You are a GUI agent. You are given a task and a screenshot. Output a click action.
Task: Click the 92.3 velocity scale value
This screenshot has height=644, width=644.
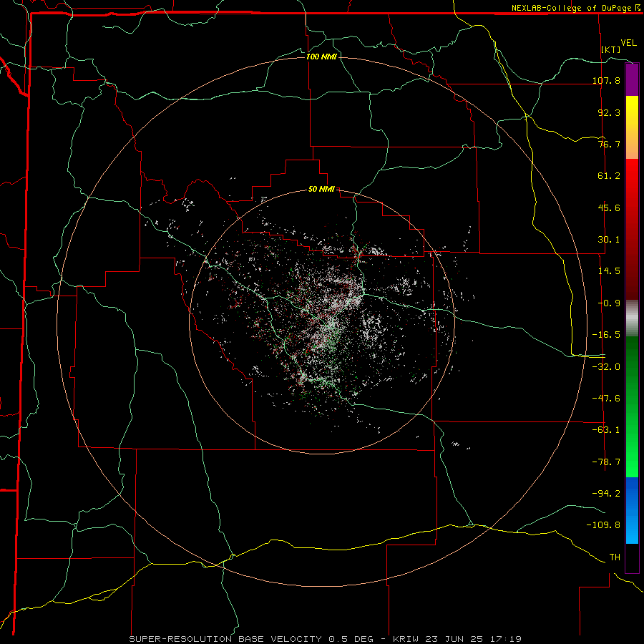pos(609,112)
